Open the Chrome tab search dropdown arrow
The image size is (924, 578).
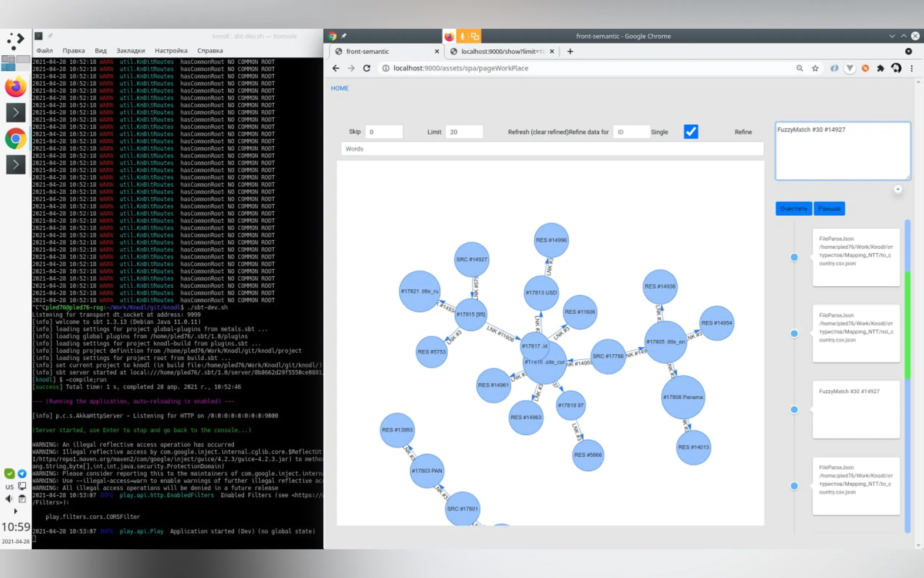(908, 51)
